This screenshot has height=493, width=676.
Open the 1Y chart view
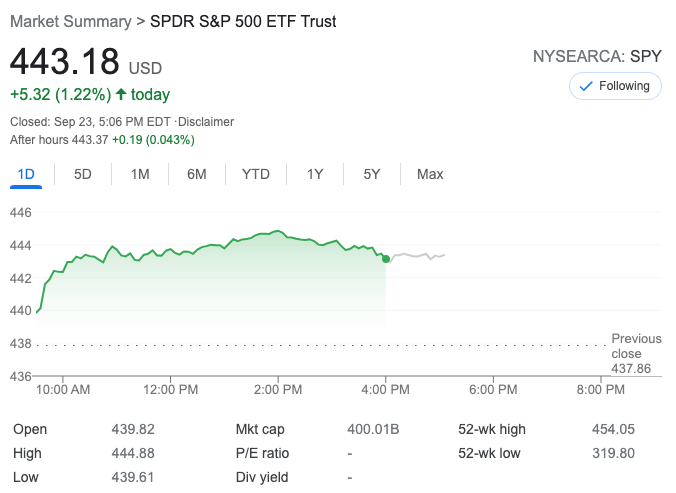coord(315,174)
